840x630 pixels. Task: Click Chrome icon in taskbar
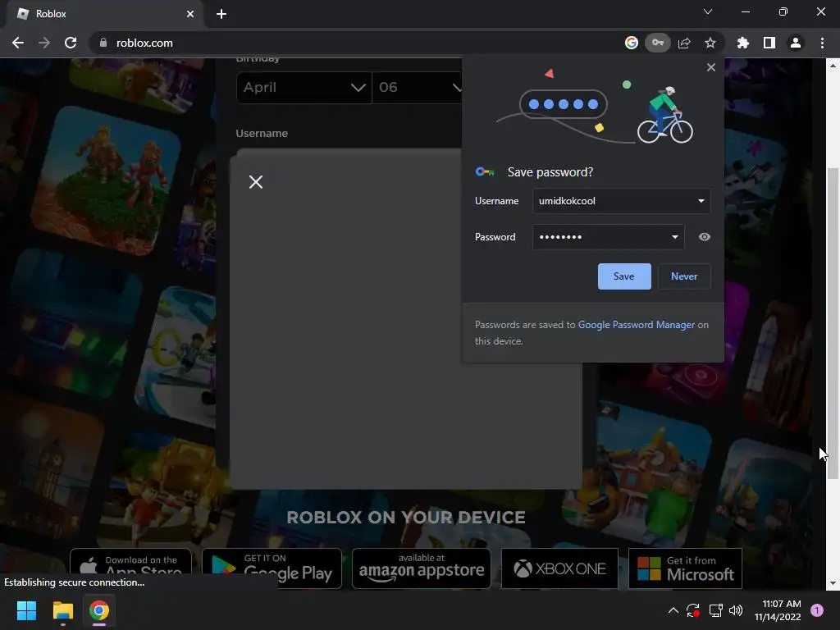99,610
